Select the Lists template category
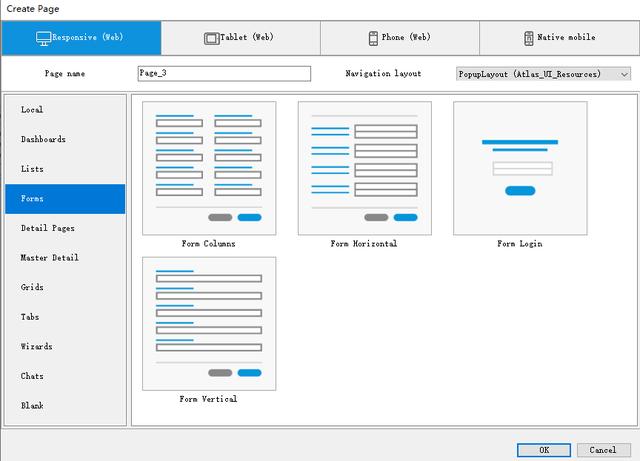The width and height of the screenshot is (640, 461). [65, 169]
